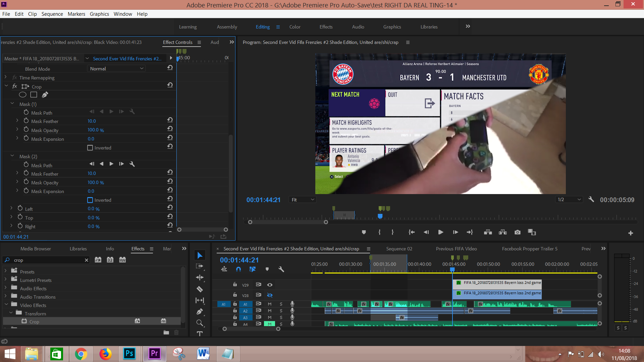The height and width of the screenshot is (362, 644).
Task: Click Extract button in Program monitor
Action: 503,232
